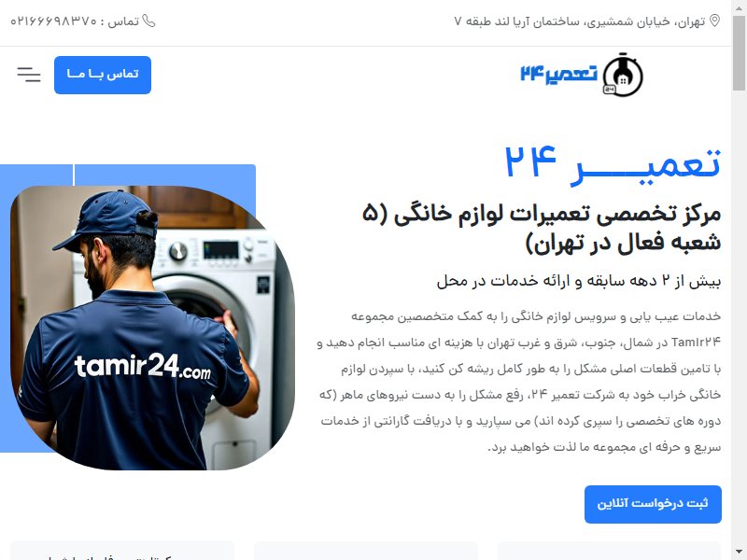Click the bottom-middle partially visible card

(x=366, y=551)
